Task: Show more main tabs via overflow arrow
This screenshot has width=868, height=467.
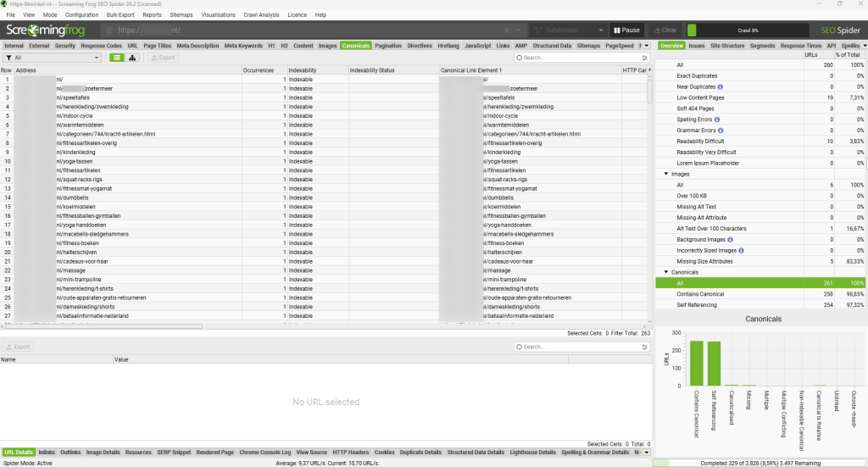Action: pos(646,46)
